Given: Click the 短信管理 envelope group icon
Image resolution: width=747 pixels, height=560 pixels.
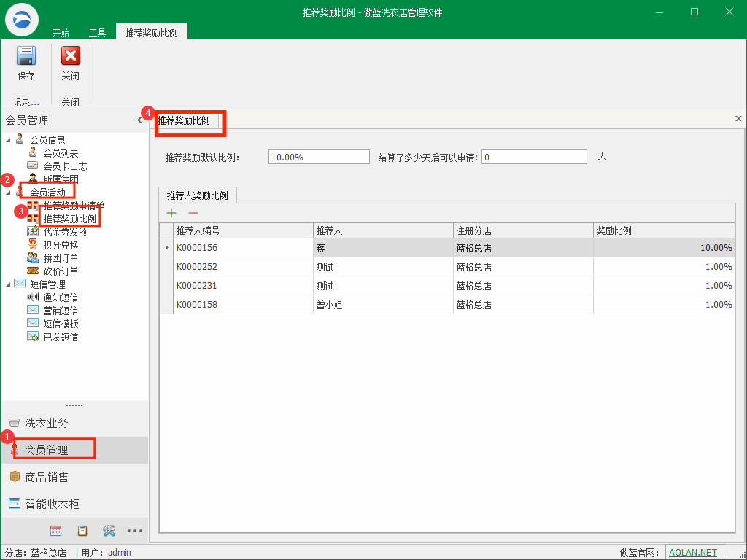Looking at the screenshot, I should [x=20, y=284].
